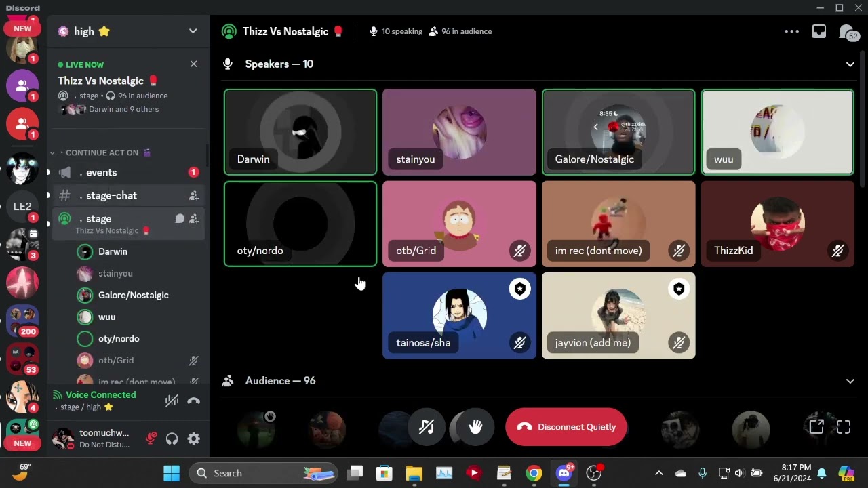Open User Settings gear
Image resolution: width=868 pixels, height=488 pixels.
coord(193,439)
